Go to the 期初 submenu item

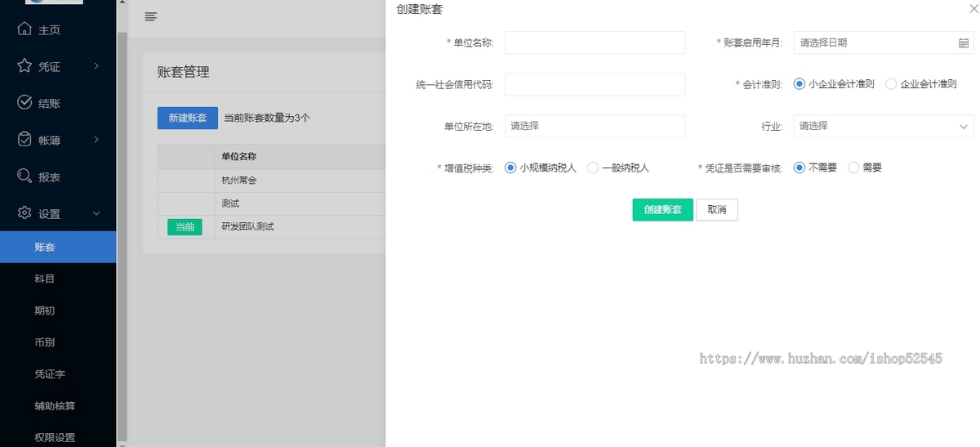(x=58, y=311)
